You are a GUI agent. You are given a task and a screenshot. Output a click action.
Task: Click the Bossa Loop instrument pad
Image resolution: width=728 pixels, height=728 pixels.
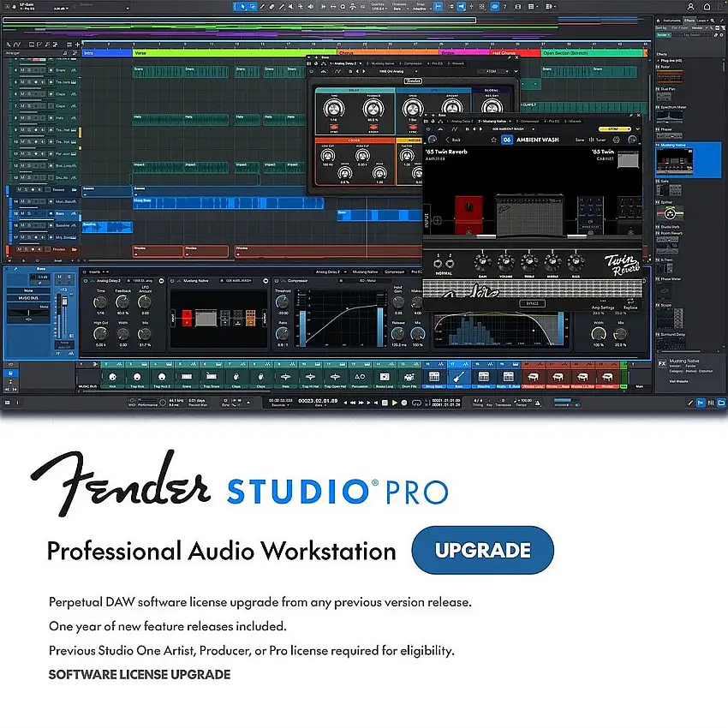click(385, 377)
